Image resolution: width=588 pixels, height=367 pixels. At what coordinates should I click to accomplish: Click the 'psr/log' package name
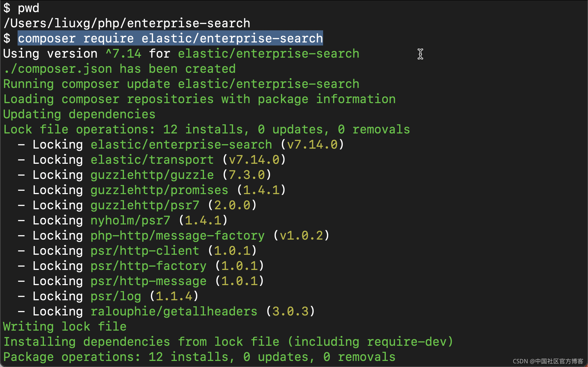(116, 296)
